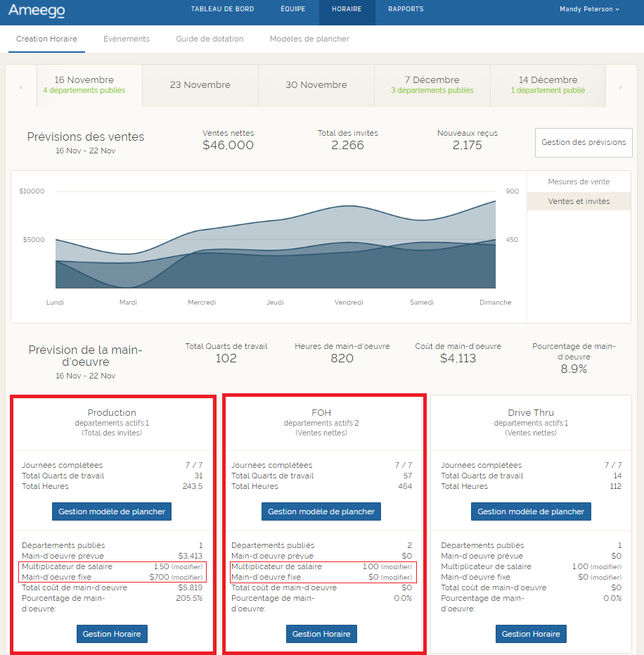Screen dimensions: 644x655
Task: Open the Rapports menu
Action: tap(406, 9)
